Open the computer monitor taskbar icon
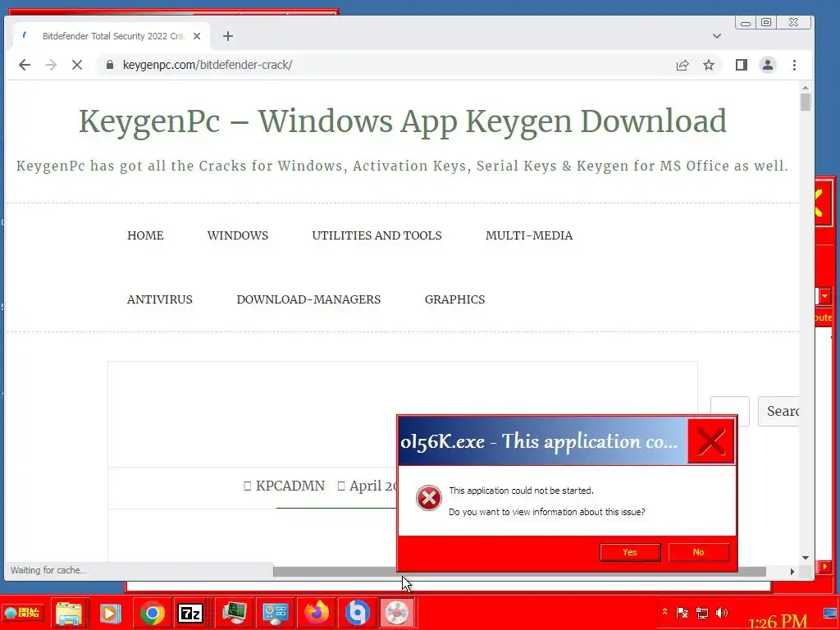Viewport: 840px width, 630px height. (x=234, y=613)
